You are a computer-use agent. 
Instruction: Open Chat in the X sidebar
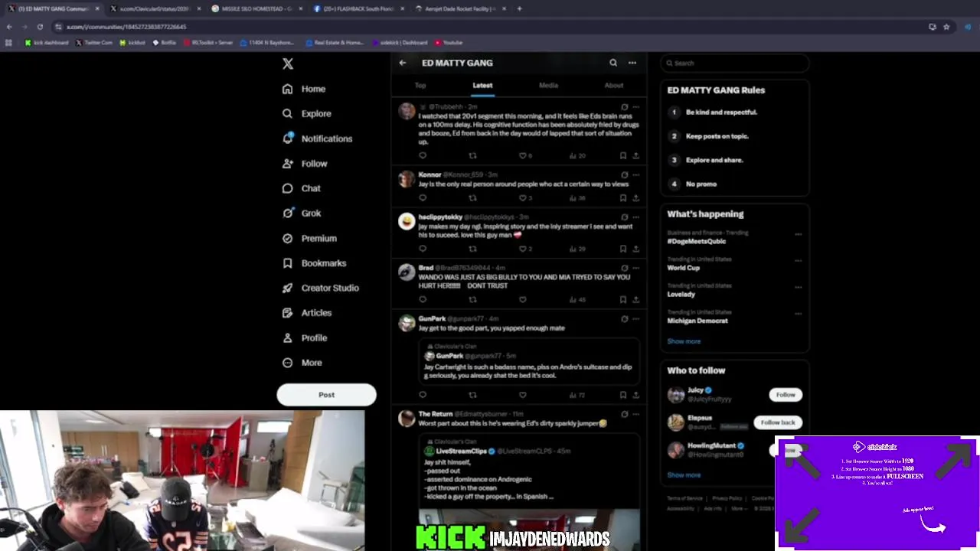(x=302, y=188)
